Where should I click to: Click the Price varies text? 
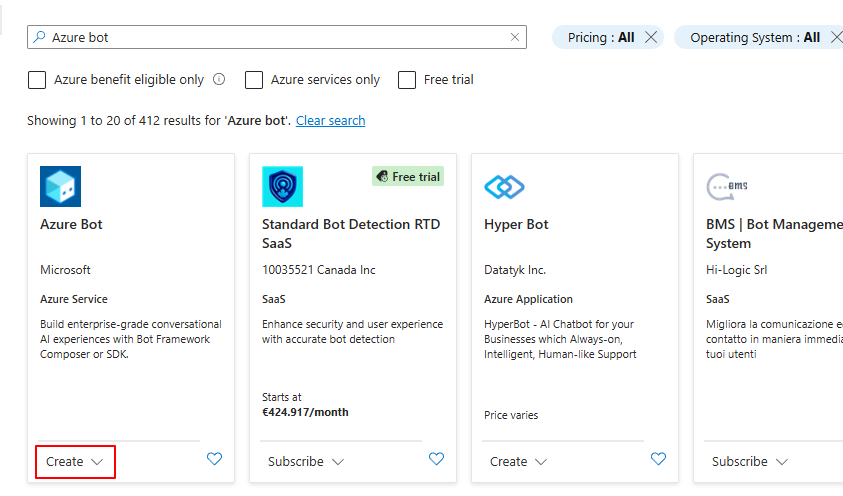(511, 415)
